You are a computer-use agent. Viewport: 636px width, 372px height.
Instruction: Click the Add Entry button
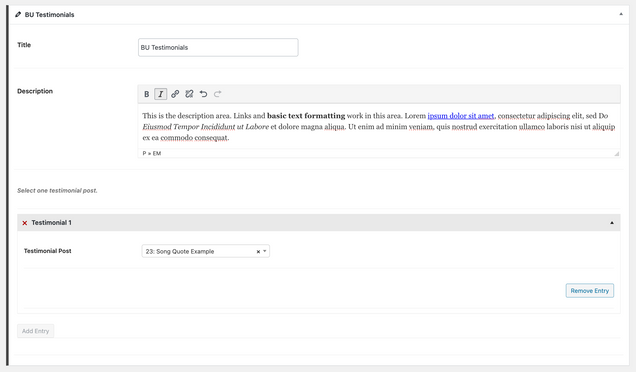click(35, 331)
